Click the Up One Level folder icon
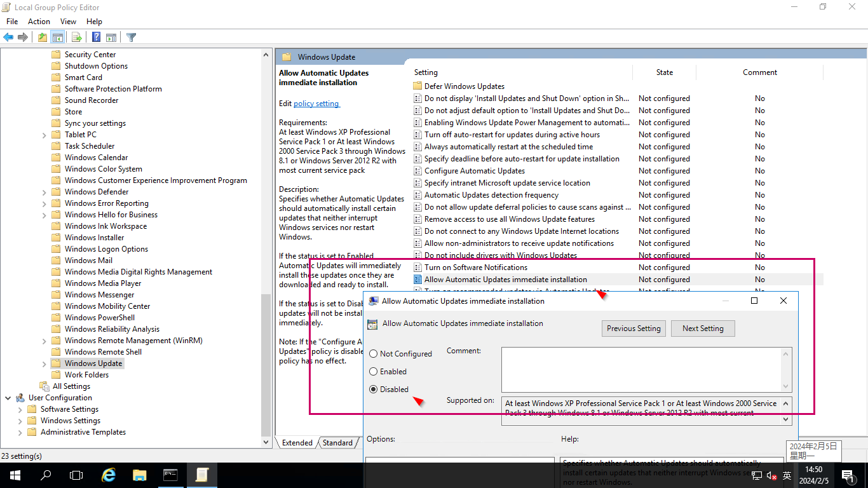This screenshot has width=868, height=488. click(x=42, y=37)
